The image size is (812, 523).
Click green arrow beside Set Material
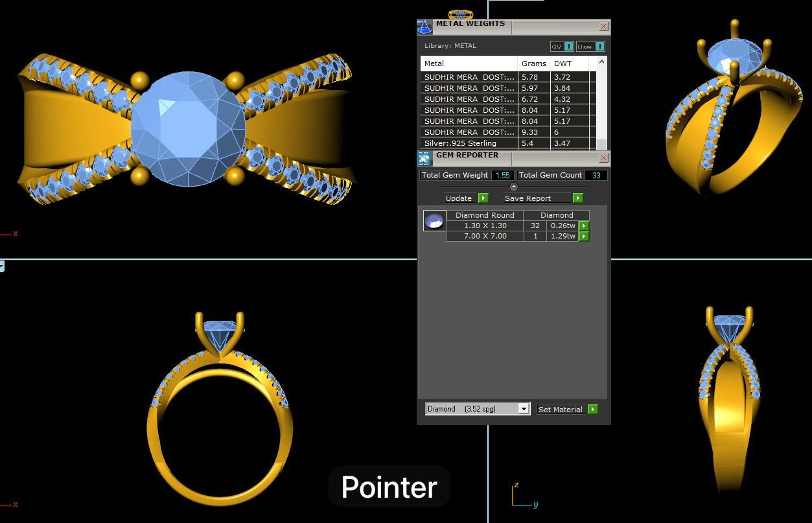tap(592, 410)
